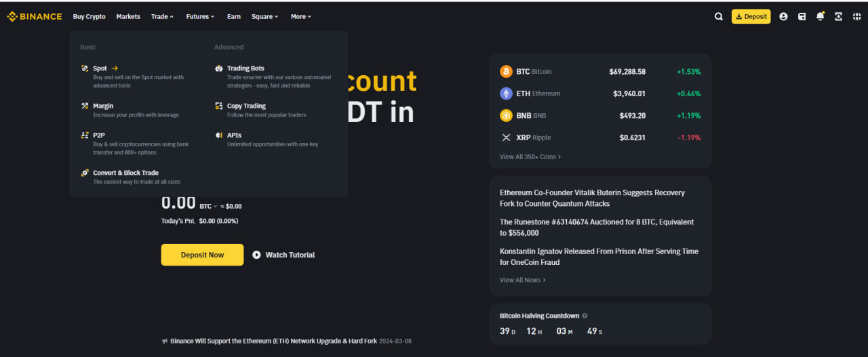Click the Copy Trading icon
The height and width of the screenshot is (357, 868).
click(x=219, y=106)
